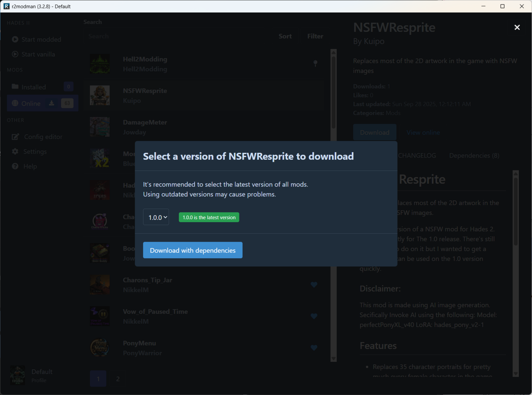
Task: Open the Sort options
Action: [285, 36]
